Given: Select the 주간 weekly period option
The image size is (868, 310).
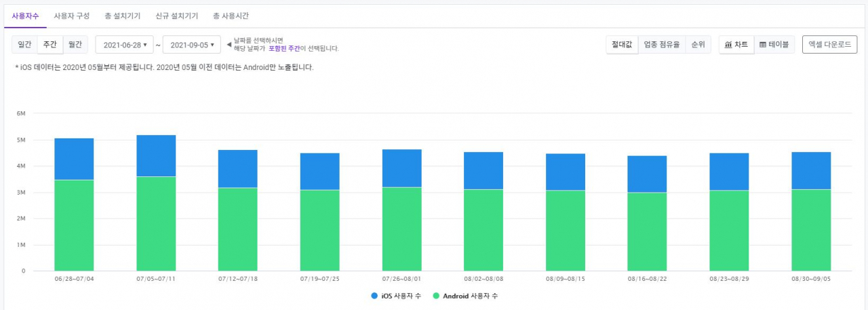Looking at the screenshot, I should tap(50, 45).
